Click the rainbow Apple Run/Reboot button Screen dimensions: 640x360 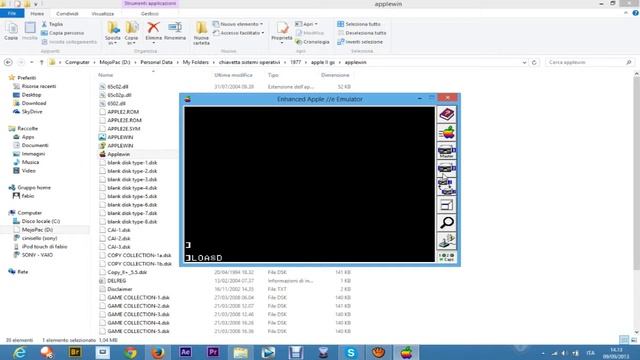pos(447,133)
